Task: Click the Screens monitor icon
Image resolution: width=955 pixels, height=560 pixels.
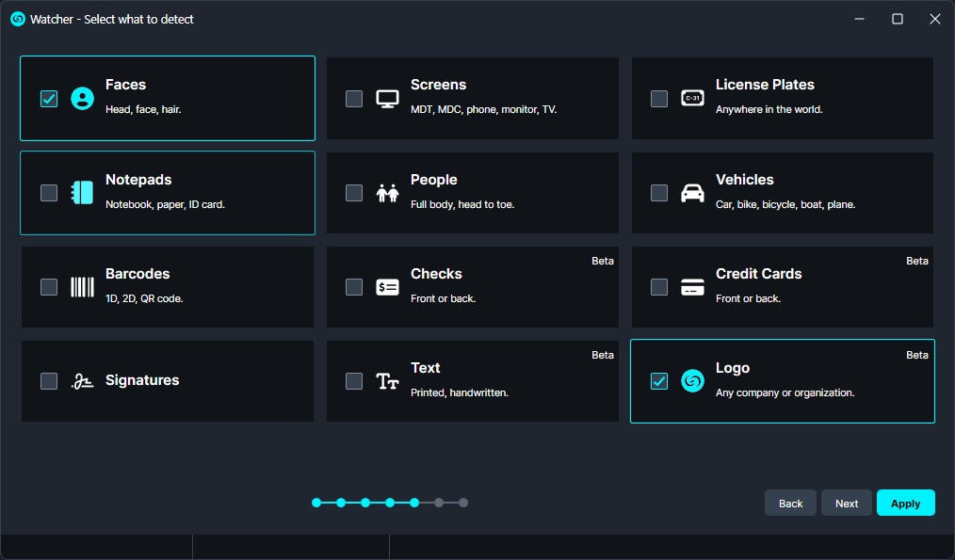Action: pos(387,99)
